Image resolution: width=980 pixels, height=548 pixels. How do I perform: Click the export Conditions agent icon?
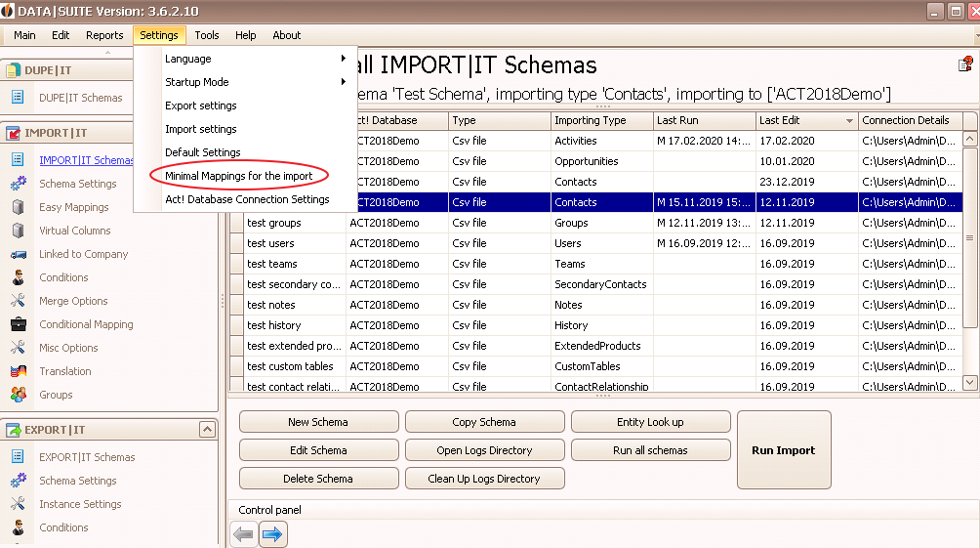pyautogui.click(x=19, y=527)
